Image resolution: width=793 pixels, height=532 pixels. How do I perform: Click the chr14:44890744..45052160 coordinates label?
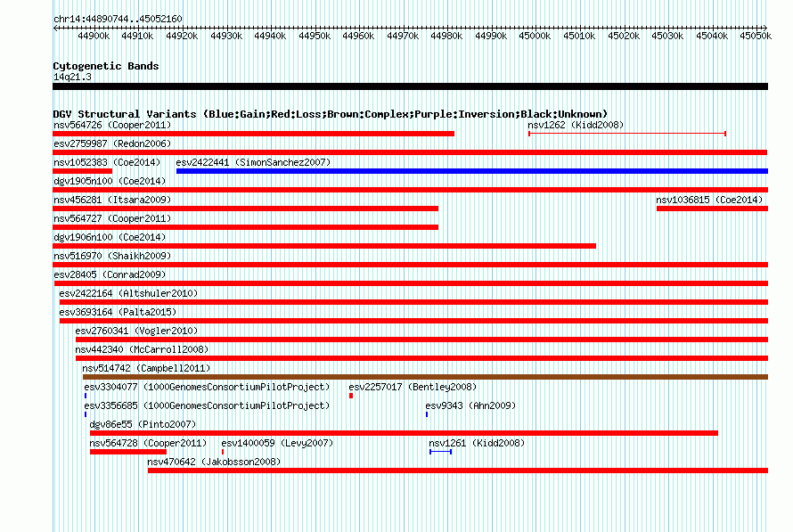pyautogui.click(x=118, y=19)
